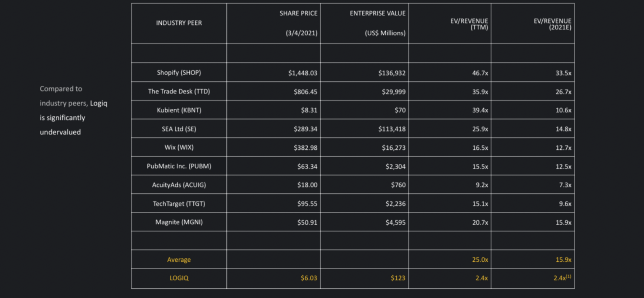
Task: Select Kubient (KBNT) share price $8.31
Action: pos(309,110)
